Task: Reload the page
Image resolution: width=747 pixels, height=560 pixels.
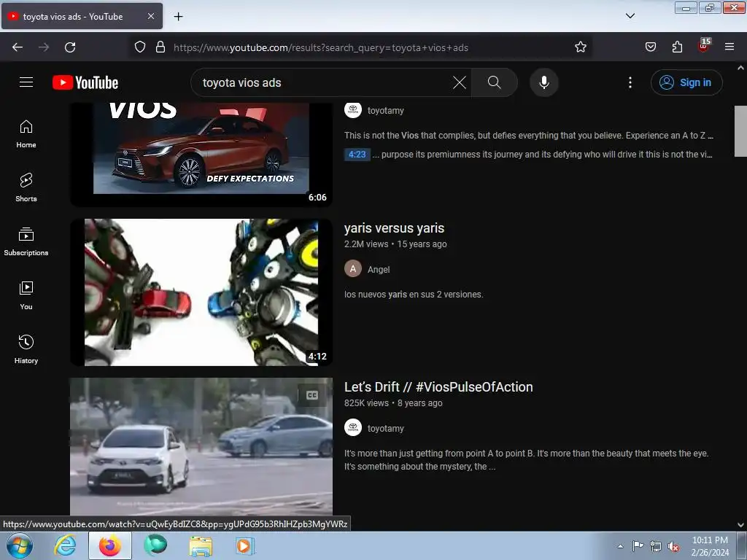Action: click(x=70, y=47)
